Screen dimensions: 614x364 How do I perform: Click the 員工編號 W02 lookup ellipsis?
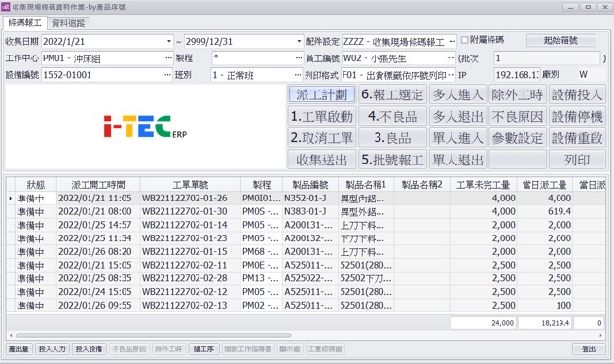[451, 58]
